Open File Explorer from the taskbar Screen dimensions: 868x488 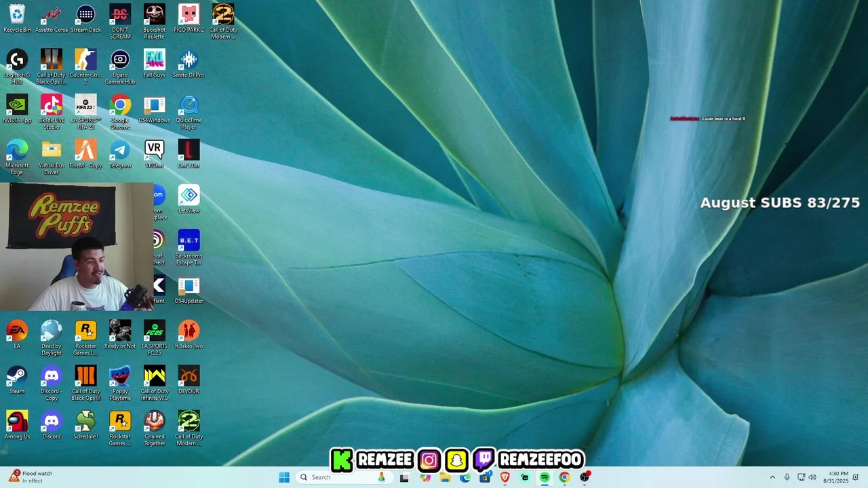pyautogui.click(x=445, y=477)
